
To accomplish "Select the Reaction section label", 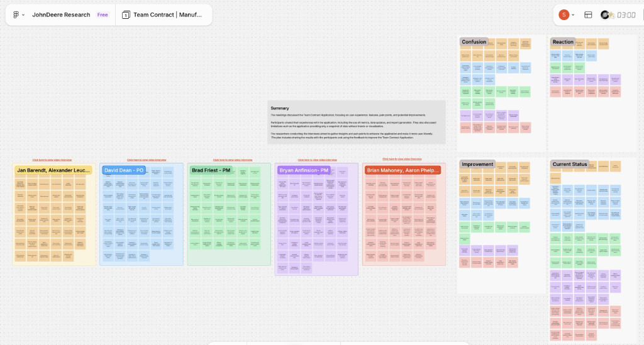I will click(563, 42).
